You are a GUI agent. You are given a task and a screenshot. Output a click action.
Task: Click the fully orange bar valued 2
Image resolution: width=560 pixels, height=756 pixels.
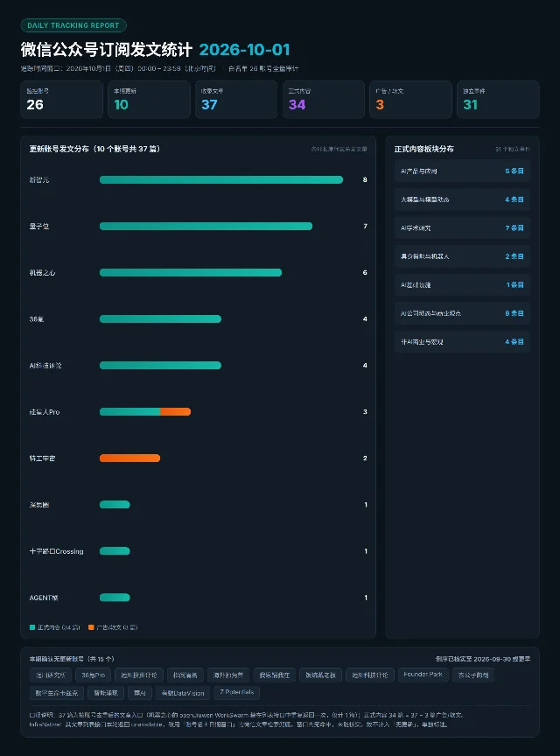click(129, 458)
